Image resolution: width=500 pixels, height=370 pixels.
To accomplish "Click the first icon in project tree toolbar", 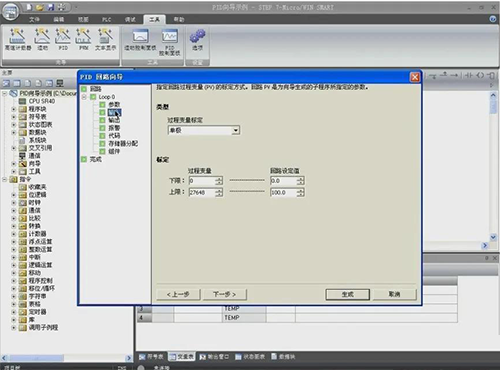I will tap(6, 83).
